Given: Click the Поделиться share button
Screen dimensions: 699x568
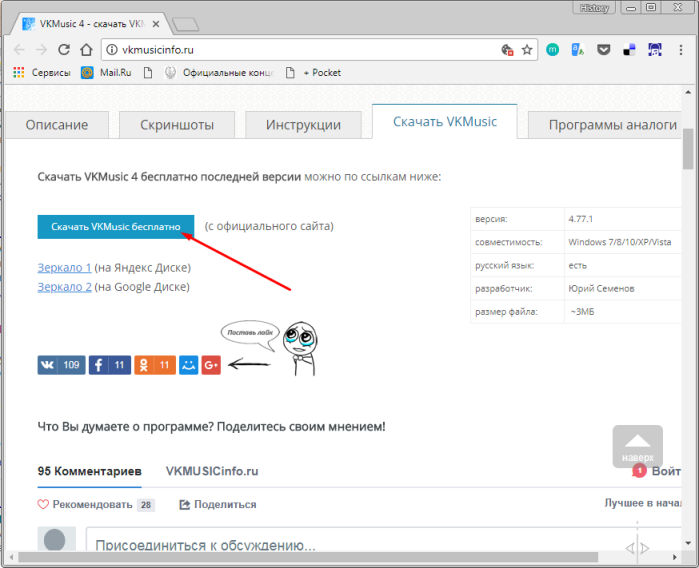Looking at the screenshot, I should 218,505.
